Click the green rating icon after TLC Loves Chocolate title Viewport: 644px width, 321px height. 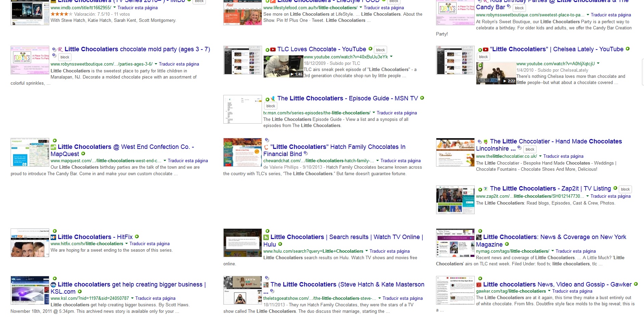pos(370,49)
